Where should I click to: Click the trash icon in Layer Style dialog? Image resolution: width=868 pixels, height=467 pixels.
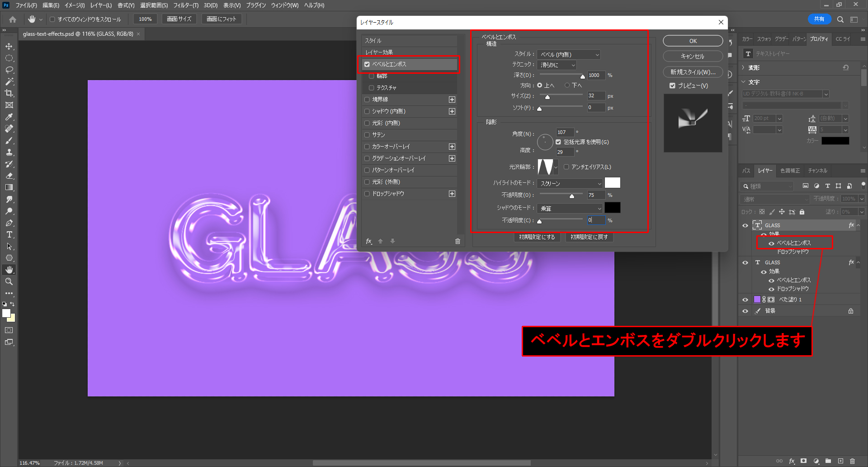click(x=458, y=241)
